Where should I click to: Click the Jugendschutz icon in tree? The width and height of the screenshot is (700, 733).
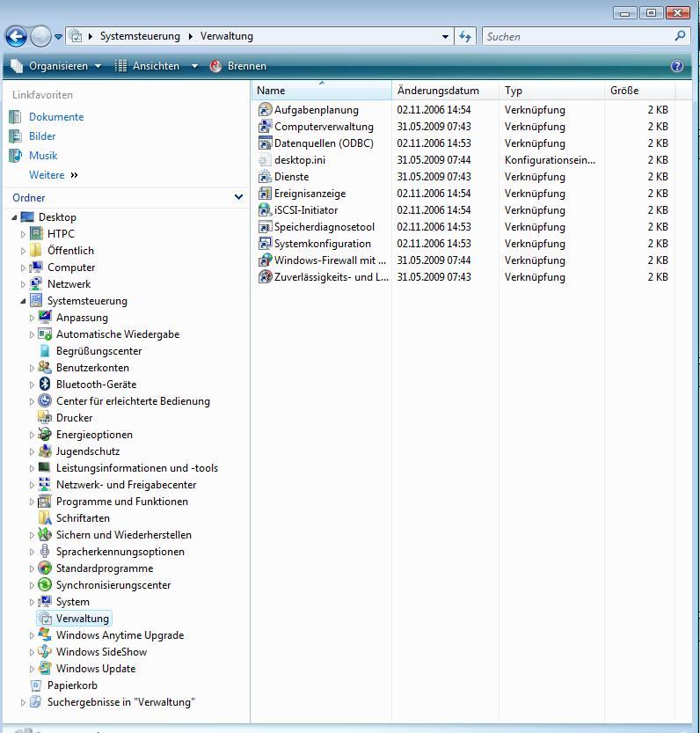(x=45, y=451)
